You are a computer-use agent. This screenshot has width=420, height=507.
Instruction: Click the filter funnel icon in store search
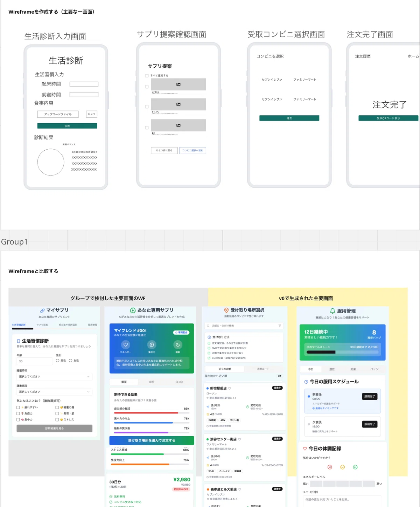pos(280,326)
